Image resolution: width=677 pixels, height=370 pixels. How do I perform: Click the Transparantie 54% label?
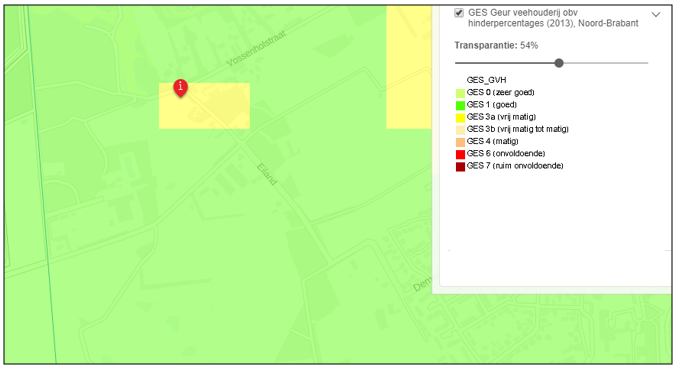click(496, 45)
